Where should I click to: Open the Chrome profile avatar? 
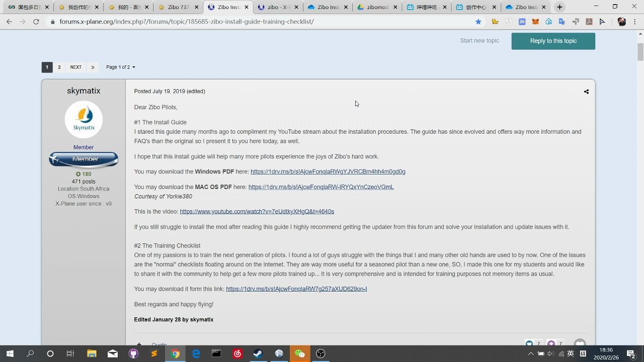622,22
